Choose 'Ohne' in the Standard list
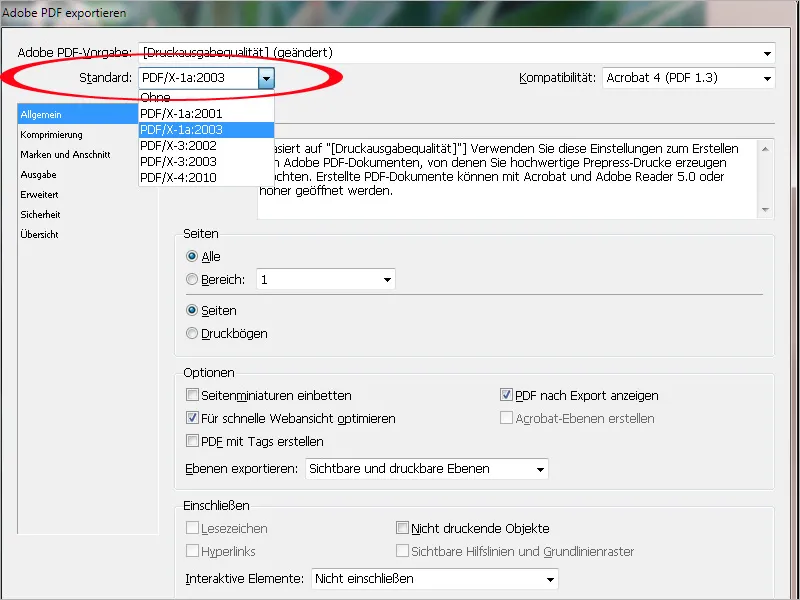 coord(206,97)
